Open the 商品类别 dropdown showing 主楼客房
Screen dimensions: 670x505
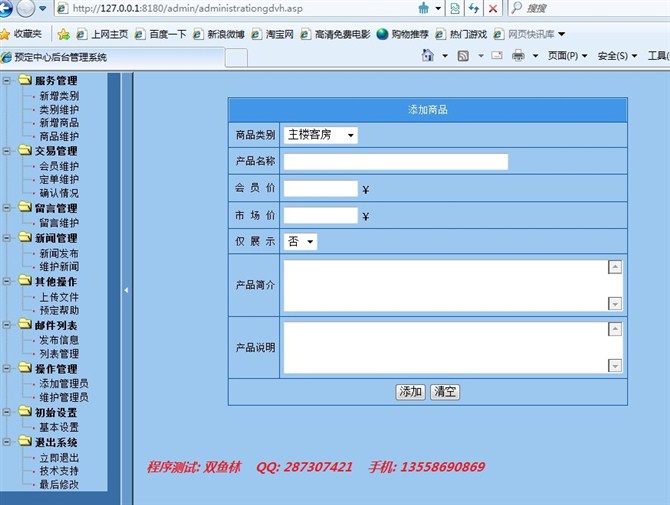click(x=321, y=134)
